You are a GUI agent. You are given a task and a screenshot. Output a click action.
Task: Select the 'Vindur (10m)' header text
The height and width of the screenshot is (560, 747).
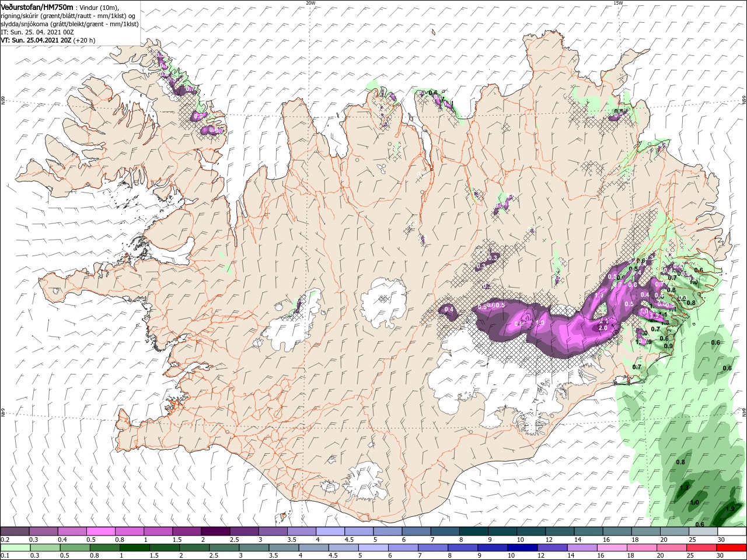[98, 7]
